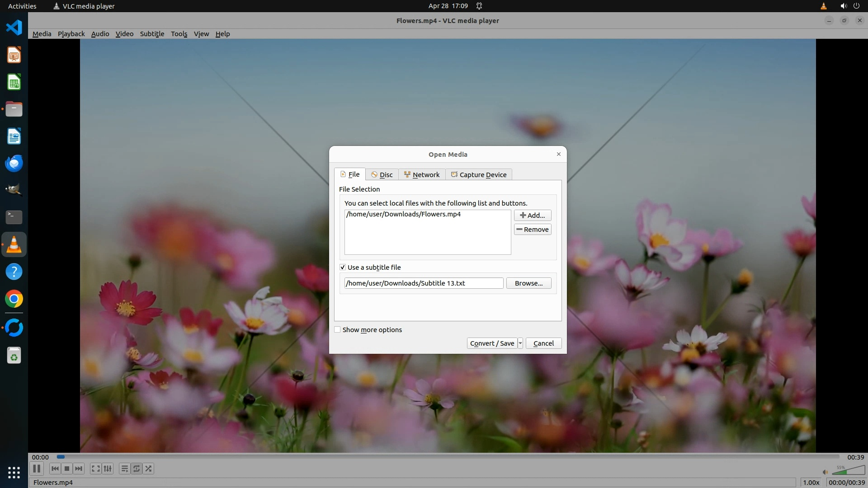Expand the Convert / Save dropdown arrow

pyautogui.click(x=520, y=343)
